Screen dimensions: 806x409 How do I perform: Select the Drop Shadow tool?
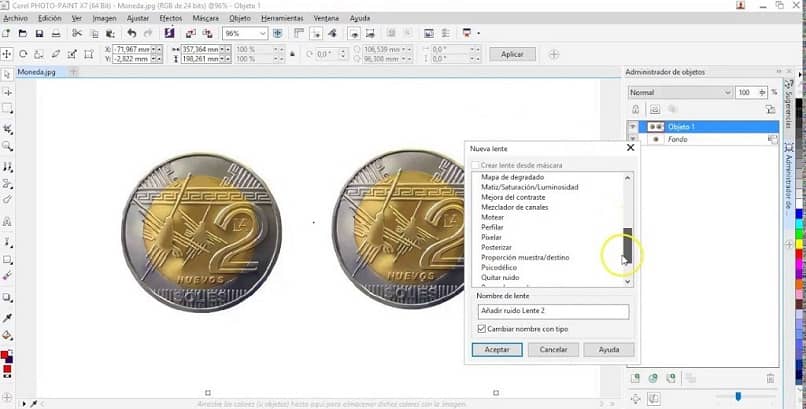[7, 297]
